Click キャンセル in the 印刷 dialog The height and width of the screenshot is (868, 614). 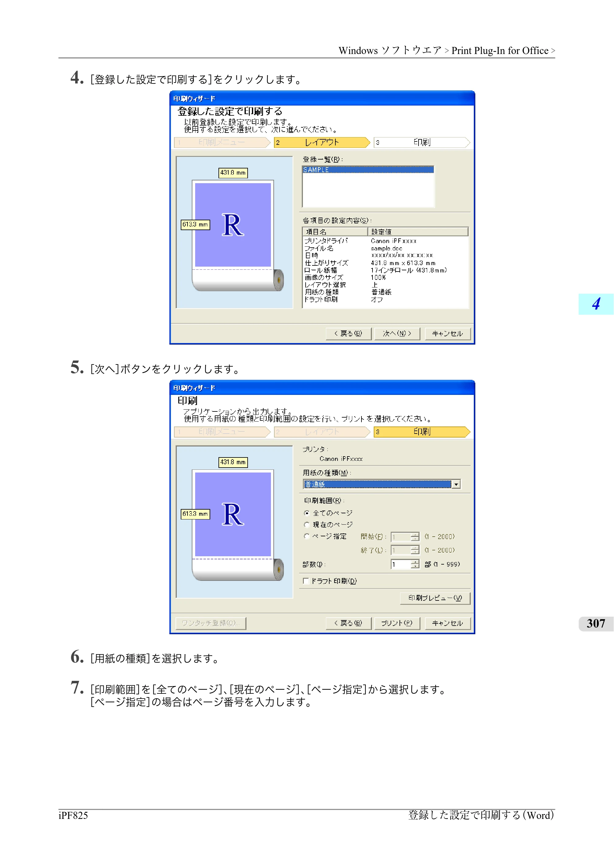pos(448,623)
